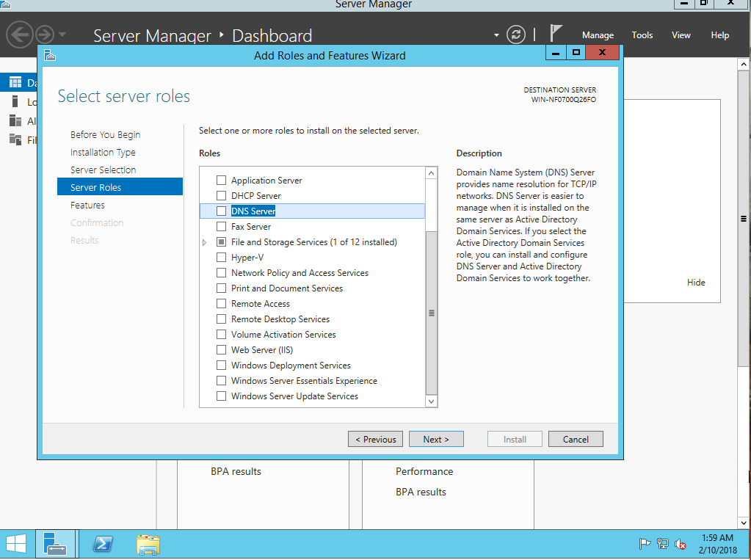Click the muted volume tray icon
Image resolution: width=751 pixels, height=560 pixels.
[680, 544]
